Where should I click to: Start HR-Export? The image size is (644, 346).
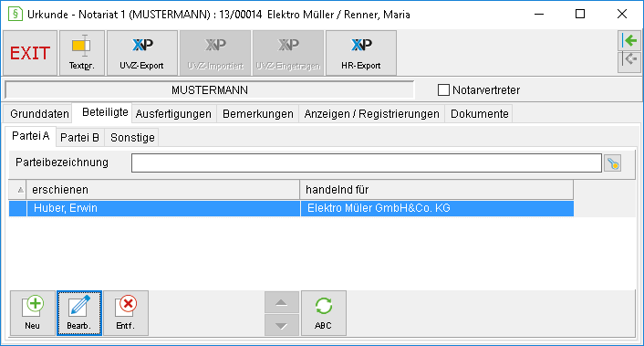pyautogui.click(x=361, y=53)
